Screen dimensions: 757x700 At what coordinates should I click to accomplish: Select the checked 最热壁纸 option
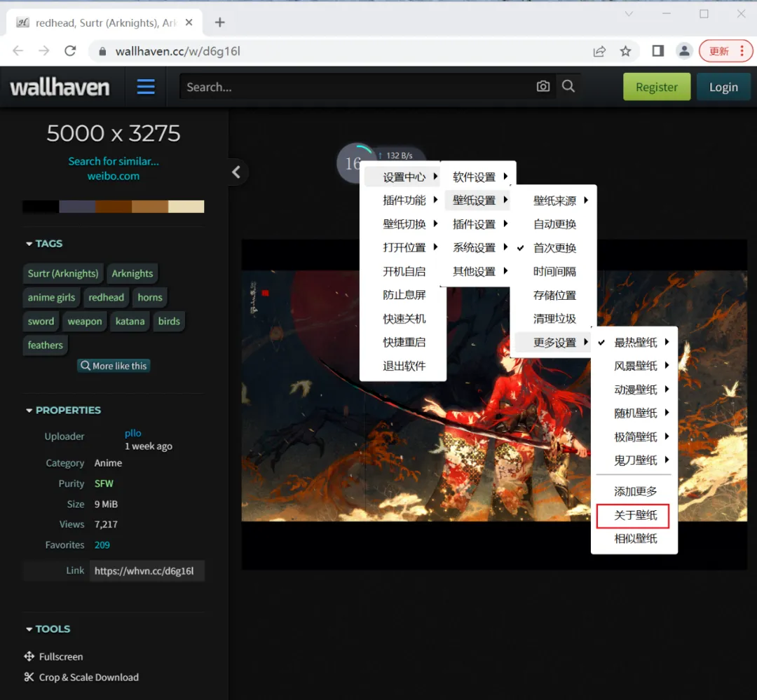pos(635,343)
